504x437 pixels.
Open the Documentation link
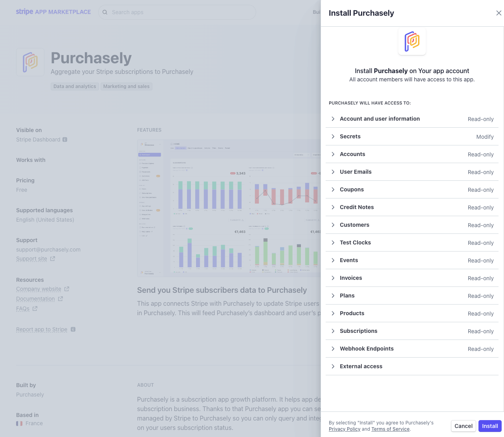(35, 299)
